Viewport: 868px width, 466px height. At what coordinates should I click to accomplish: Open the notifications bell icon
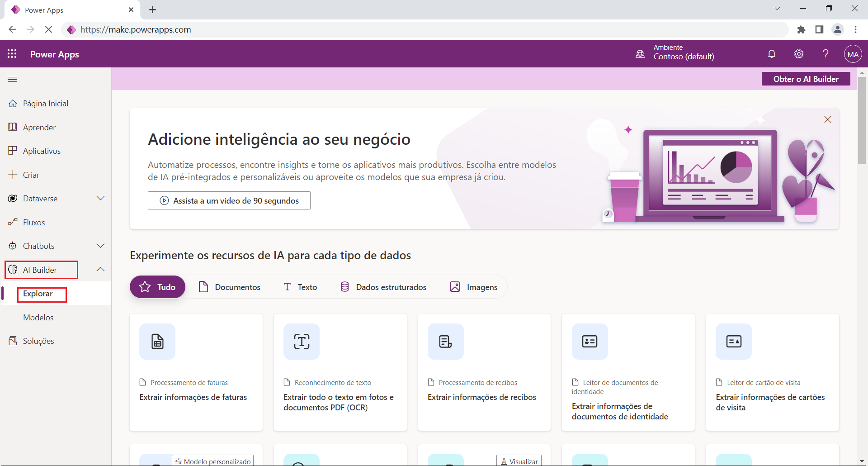772,54
